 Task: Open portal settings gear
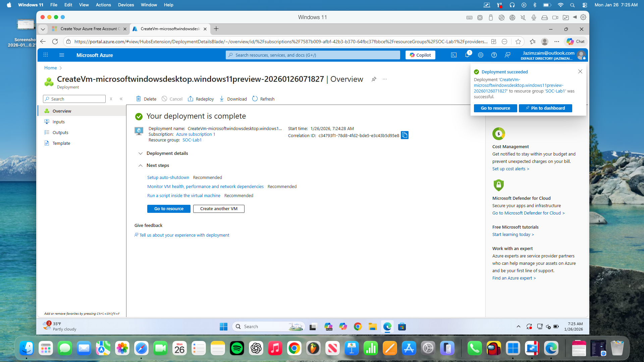coord(481,55)
